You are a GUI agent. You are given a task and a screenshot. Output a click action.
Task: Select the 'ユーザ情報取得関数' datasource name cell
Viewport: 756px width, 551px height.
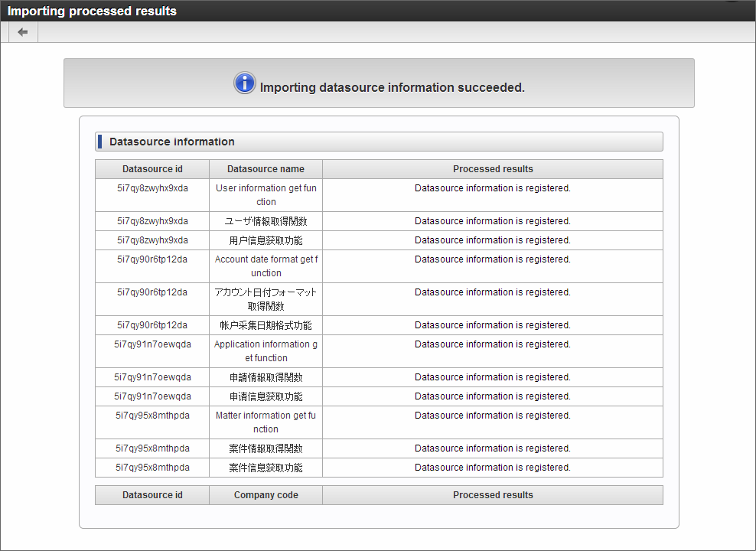[266, 221]
